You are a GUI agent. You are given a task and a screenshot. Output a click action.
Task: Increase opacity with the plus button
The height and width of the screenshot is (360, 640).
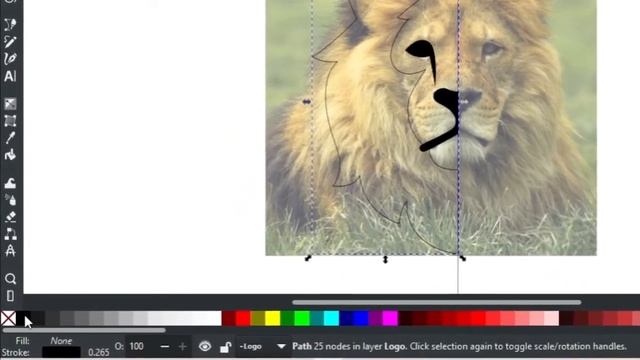[x=183, y=347]
